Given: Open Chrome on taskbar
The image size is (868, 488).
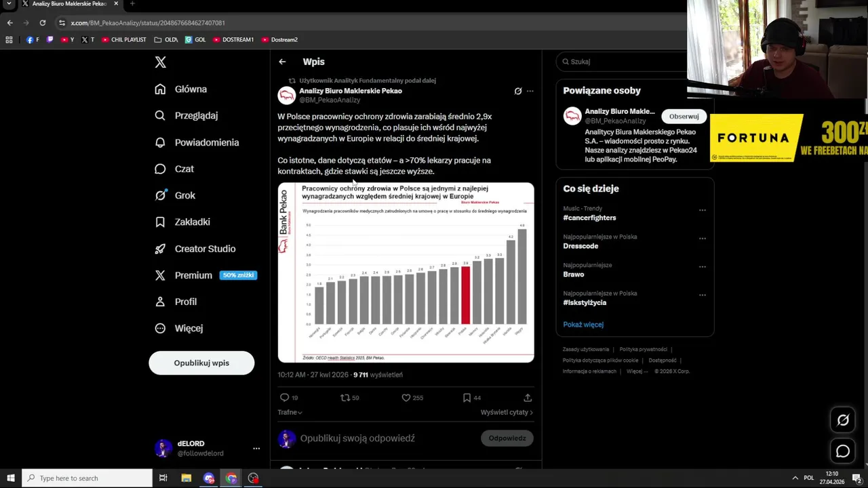Looking at the screenshot, I should point(231,479).
